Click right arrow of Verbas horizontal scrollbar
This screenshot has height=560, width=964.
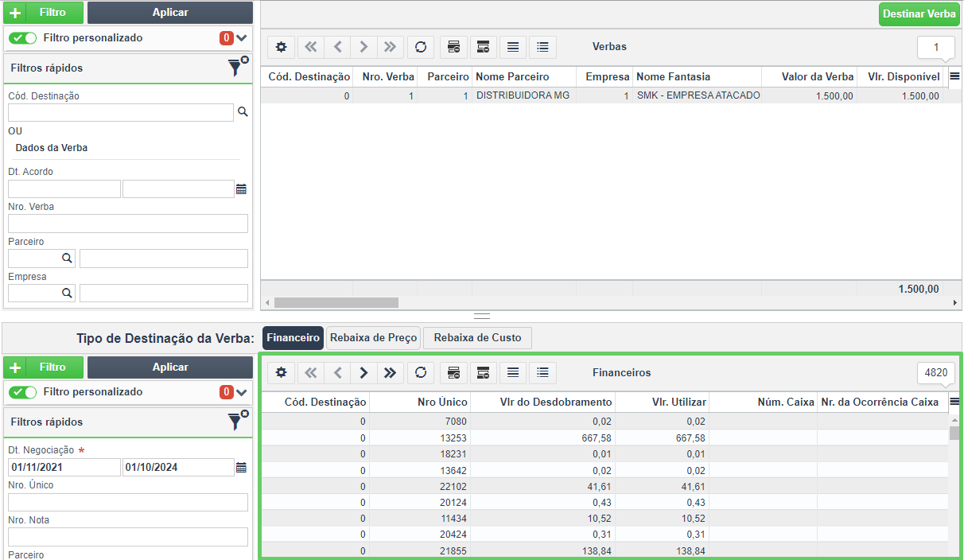click(955, 302)
